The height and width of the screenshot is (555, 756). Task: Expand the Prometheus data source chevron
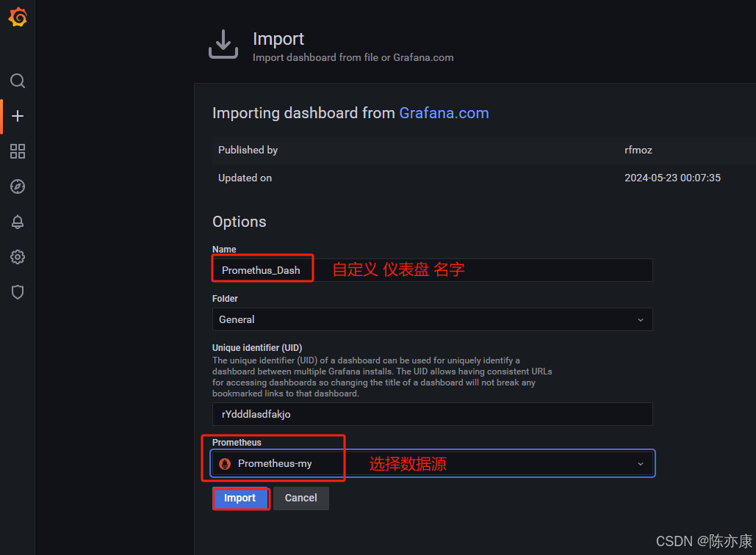641,464
